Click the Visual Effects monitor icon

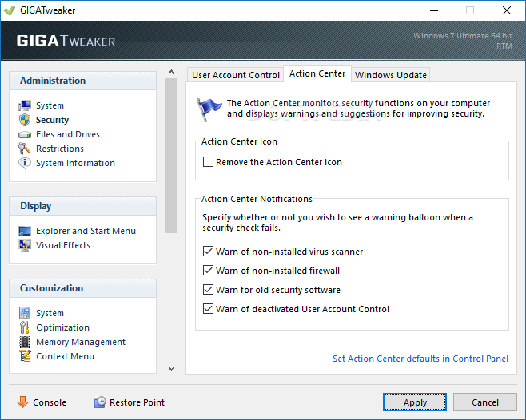[x=25, y=245]
